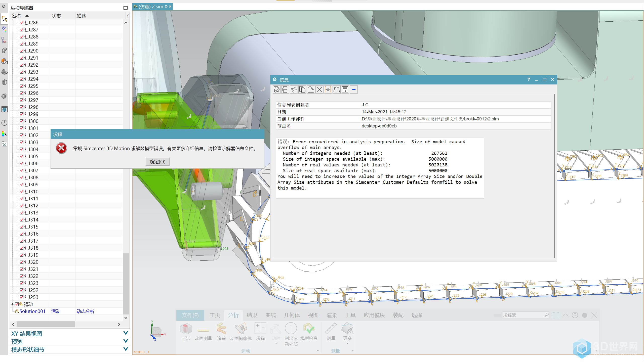
Task: Open the 更多 dropdown in Measure group
Action: click(347, 334)
